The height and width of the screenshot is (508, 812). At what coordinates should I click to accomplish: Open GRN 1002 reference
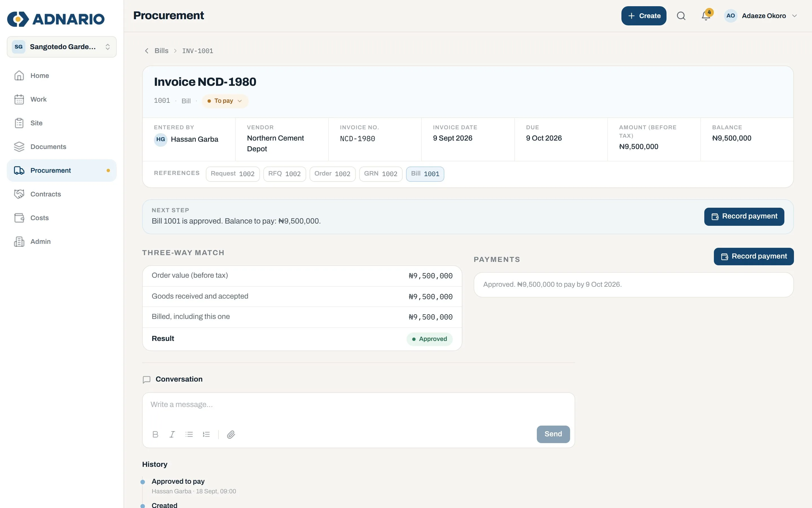pos(381,174)
